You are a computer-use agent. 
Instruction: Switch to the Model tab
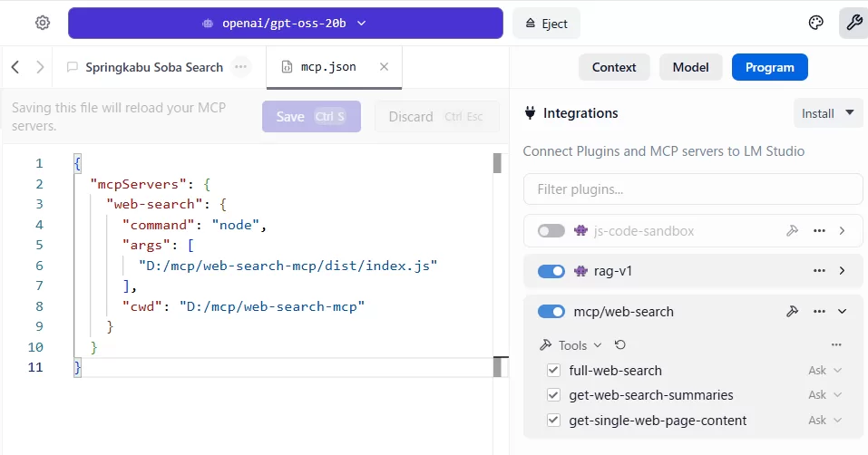pos(690,67)
